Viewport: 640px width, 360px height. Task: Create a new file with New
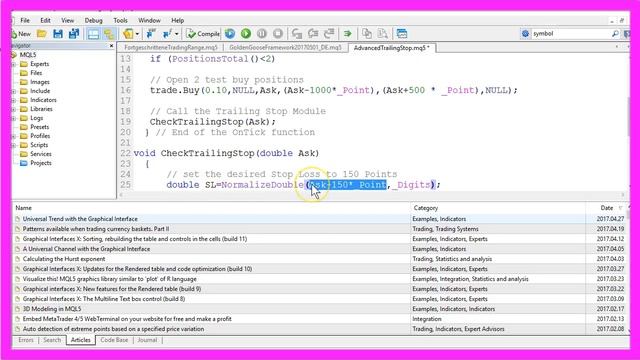pyautogui.click(x=21, y=34)
